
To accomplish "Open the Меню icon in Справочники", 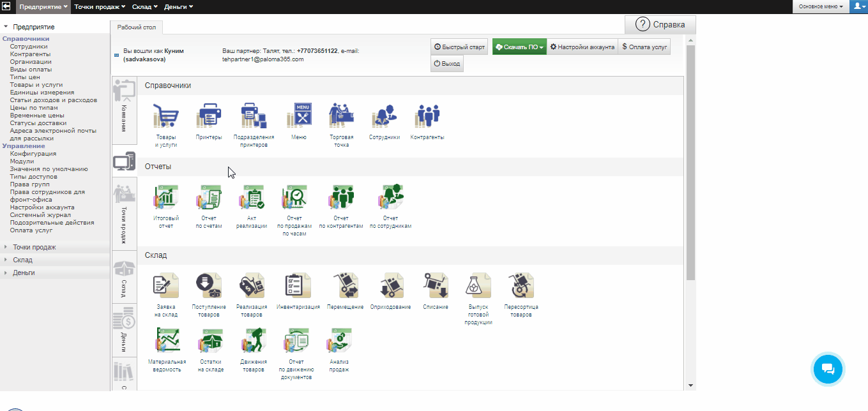I will 298,117.
